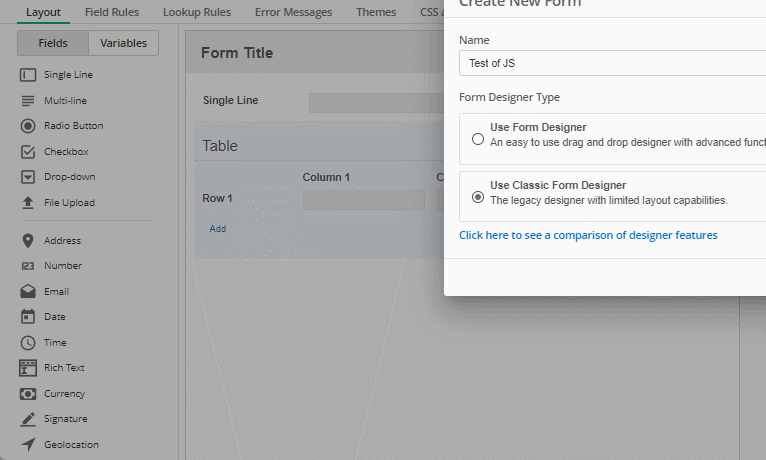Open the Lookup Rules tab
The height and width of the screenshot is (460, 766).
click(197, 12)
